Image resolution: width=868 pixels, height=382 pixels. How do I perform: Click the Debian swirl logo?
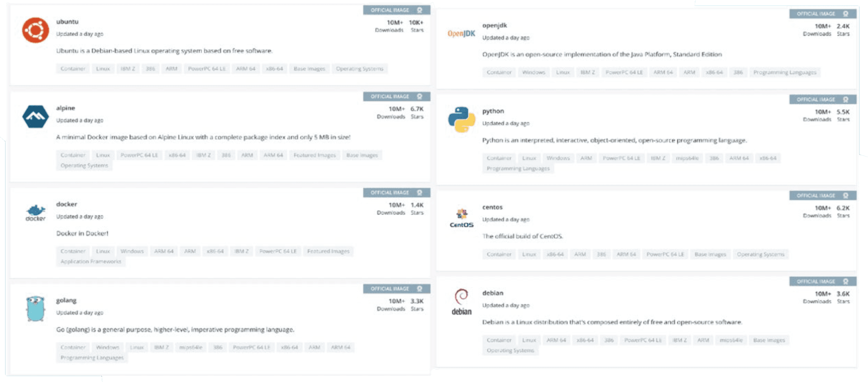[x=461, y=302]
